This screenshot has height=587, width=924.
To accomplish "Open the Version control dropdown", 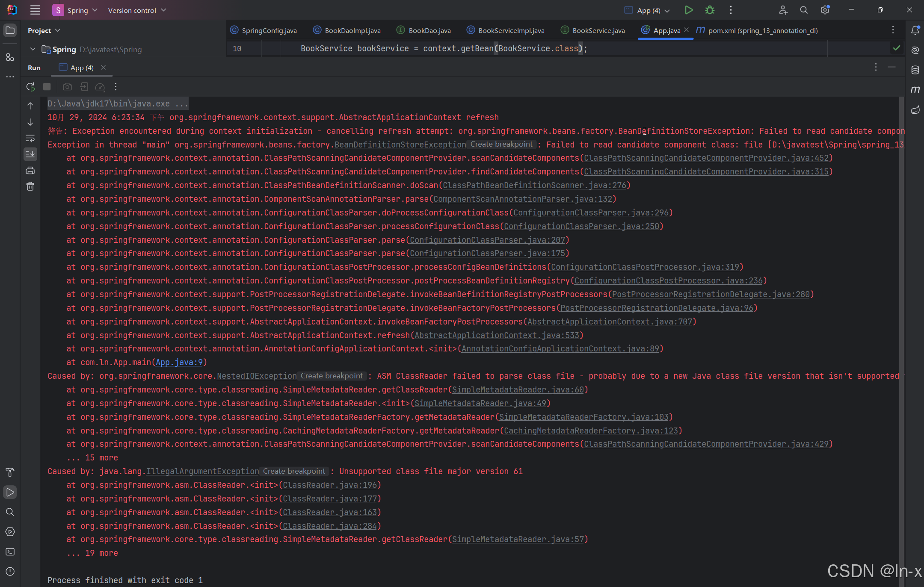I will (x=136, y=10).
